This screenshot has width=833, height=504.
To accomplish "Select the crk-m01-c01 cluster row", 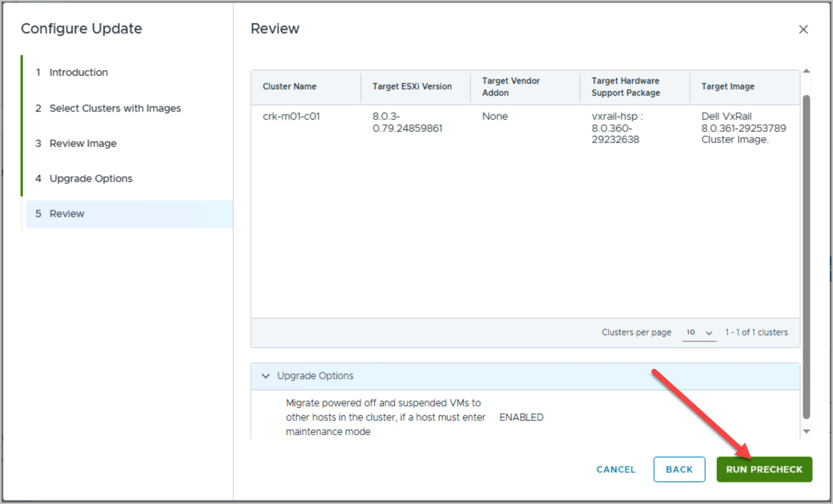I will click(x=291, y=117).
